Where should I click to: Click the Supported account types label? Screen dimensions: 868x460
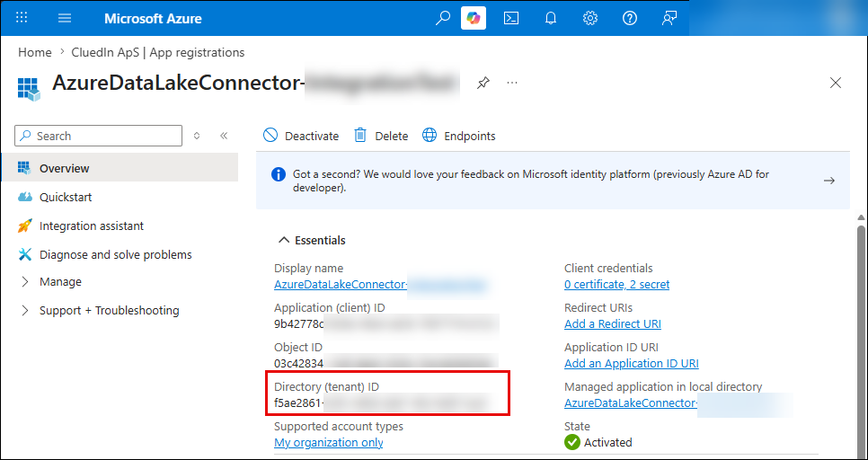point(339,426)
